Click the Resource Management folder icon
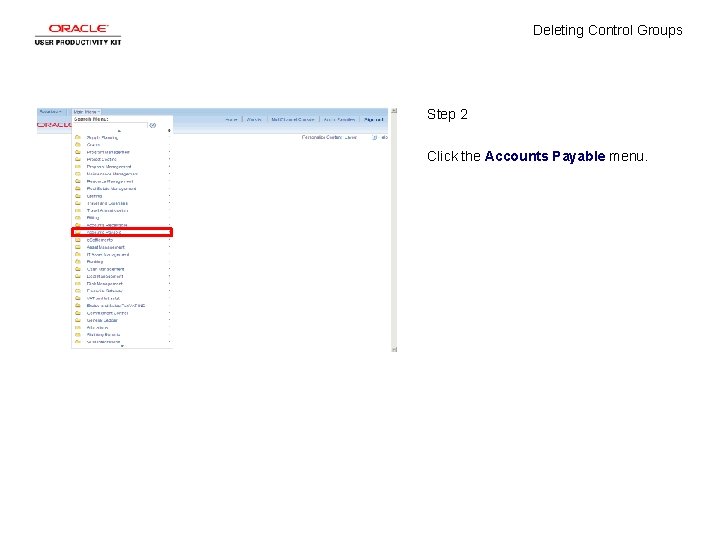Screen dimensions: 720x540 tap(78, 181)
